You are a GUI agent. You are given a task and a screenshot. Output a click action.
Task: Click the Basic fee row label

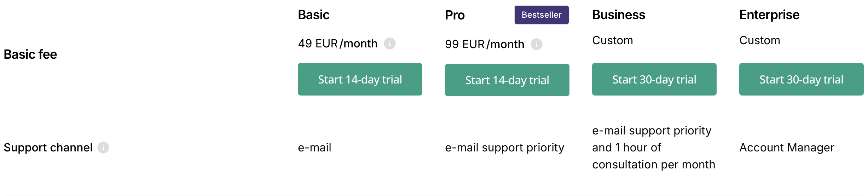(30, 54)
